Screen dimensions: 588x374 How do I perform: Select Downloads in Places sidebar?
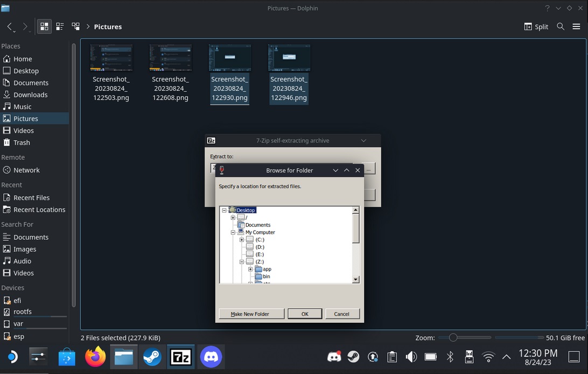point(30,95)
